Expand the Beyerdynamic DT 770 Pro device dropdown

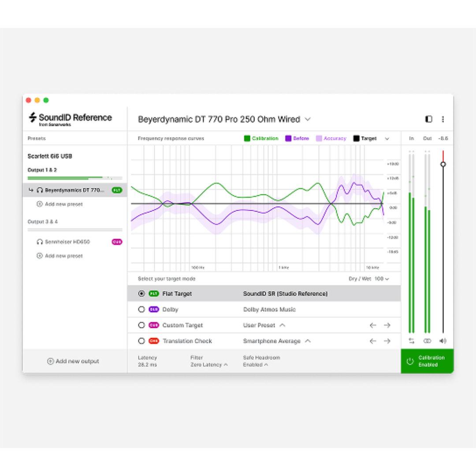coord(308,119)
